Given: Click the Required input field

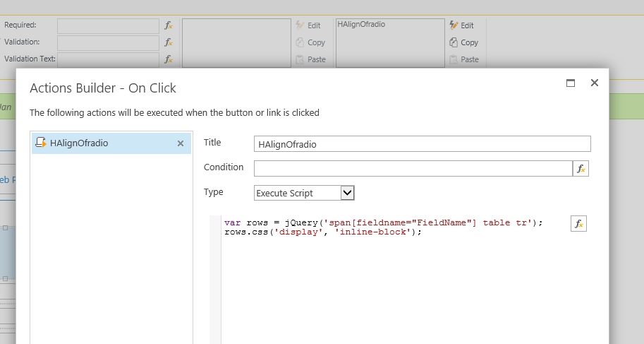Looking at the screenshot, I should click(x=108, y=25).
